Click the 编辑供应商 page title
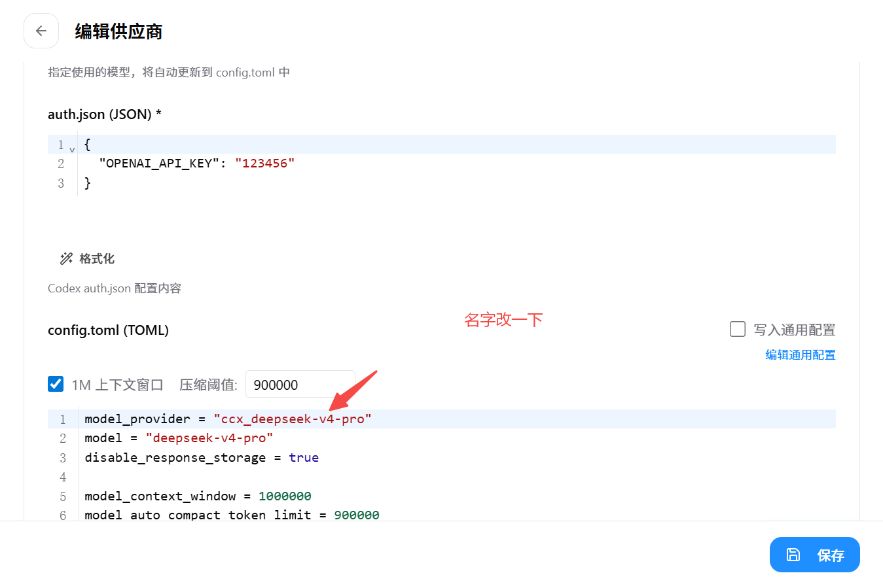This screenshot has height=588, width=883. (x=118, y=31)
